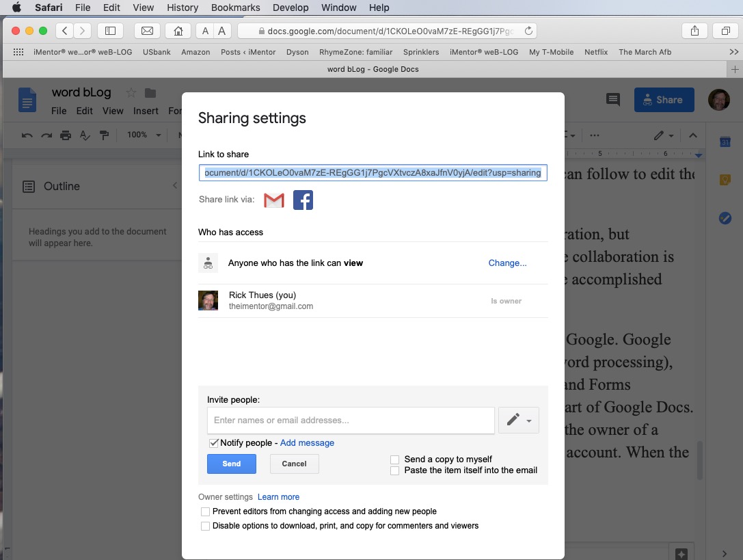Click the Safari address bar
Viewport: 743px width, 560px height.
[387, 31]
